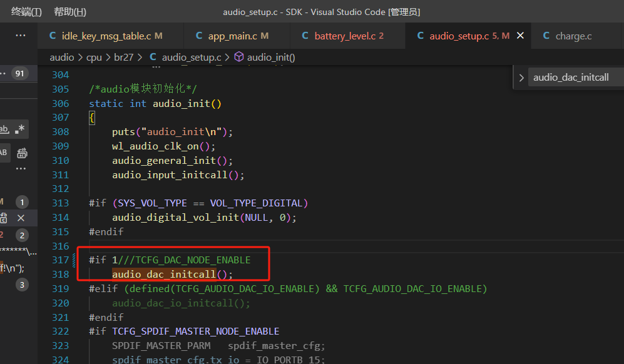Open the 帮助(H) menu
The height and width of the screenshot is (364, 624).
pos(70,12)
